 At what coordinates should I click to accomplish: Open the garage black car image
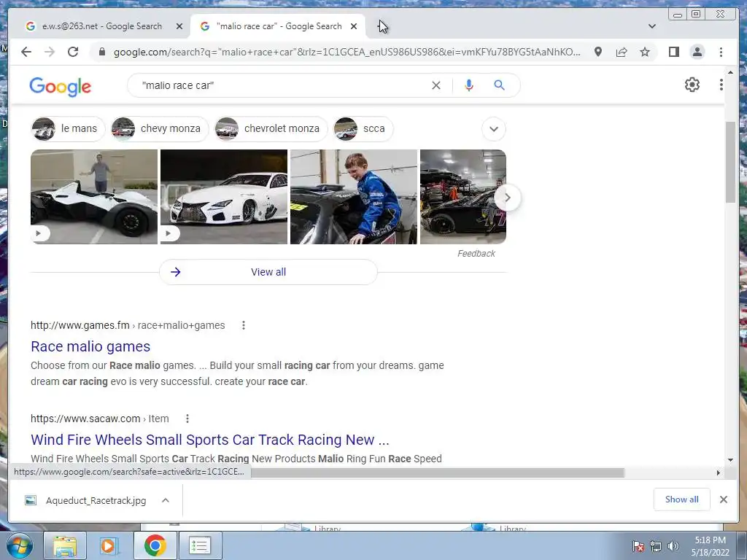tap(462, 197)
